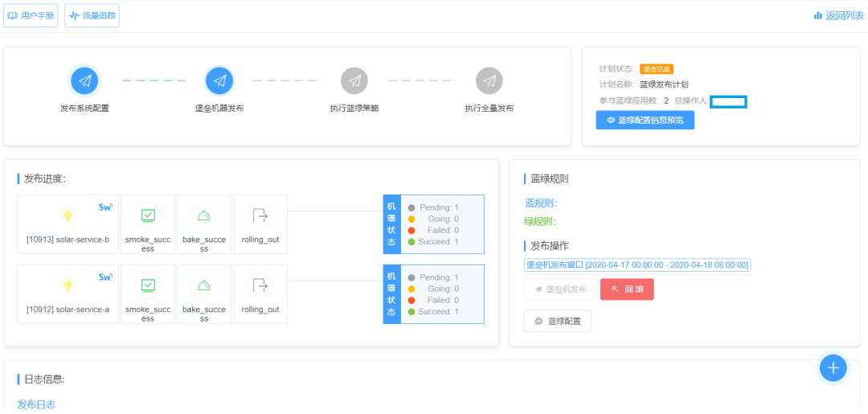868x414 pixels.
Task: Click the 蓝绿配置信息预览 button
Action: click(645, 120)
